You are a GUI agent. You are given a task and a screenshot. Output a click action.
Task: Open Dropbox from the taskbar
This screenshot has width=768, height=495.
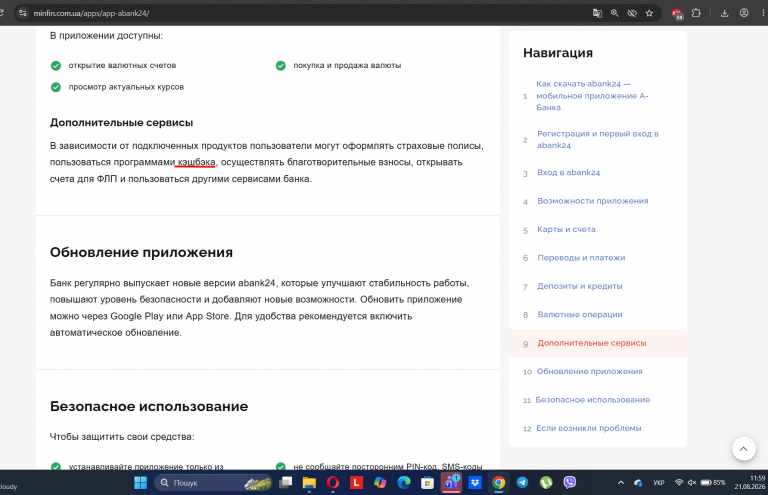coord(475,483)
